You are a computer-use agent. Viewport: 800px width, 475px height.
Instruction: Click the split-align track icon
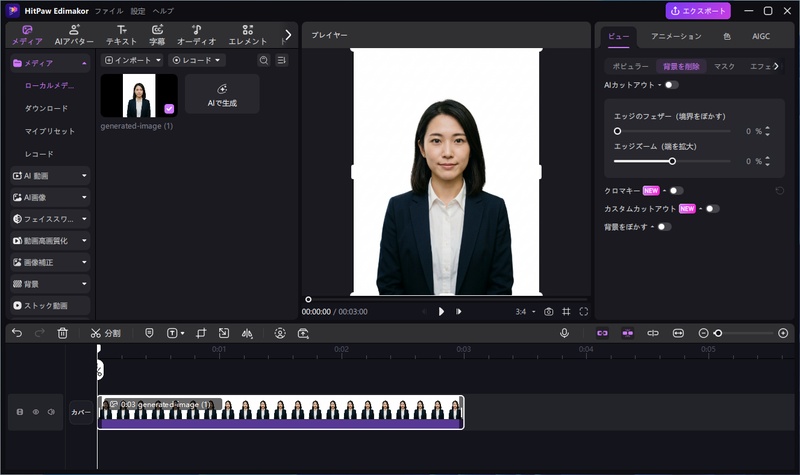tap(653, 333)
